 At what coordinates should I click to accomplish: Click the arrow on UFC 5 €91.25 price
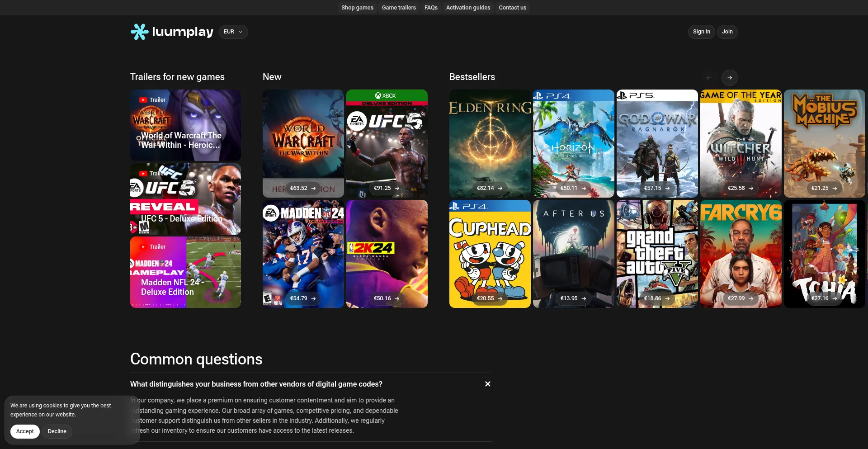click(x=397, y=188)
